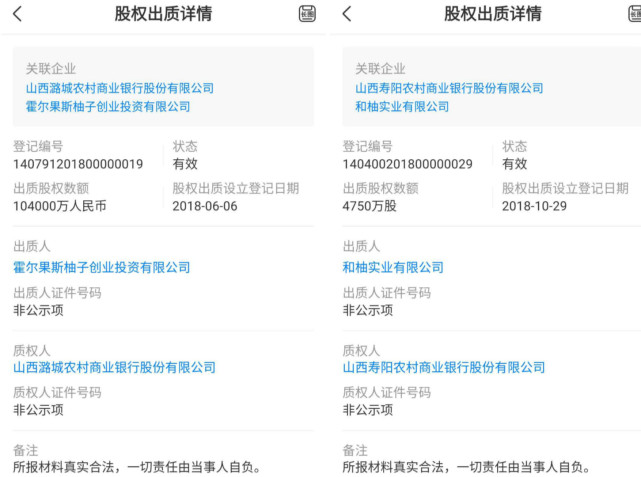Go back from left pledge details screen

tap(18, 14)
